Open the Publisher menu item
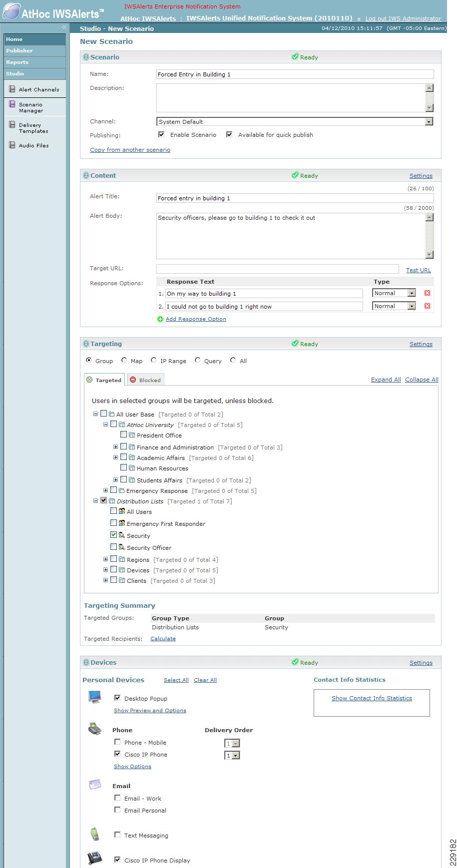 pos(35,50)
